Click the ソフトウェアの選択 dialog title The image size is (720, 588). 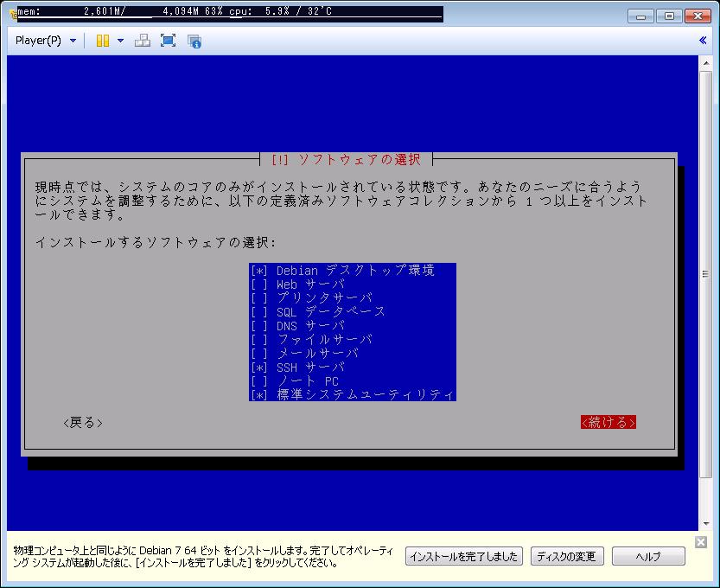click(346, 159)
